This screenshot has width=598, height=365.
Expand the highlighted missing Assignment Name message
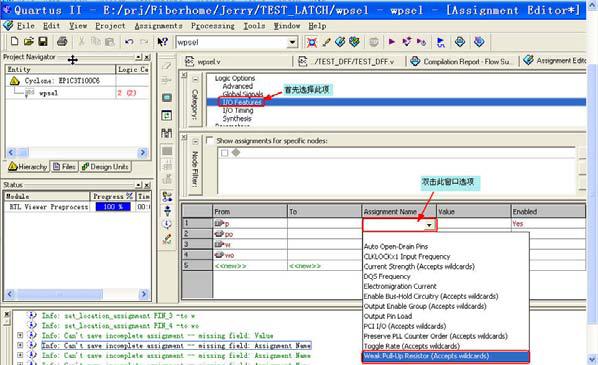point(20,346)
